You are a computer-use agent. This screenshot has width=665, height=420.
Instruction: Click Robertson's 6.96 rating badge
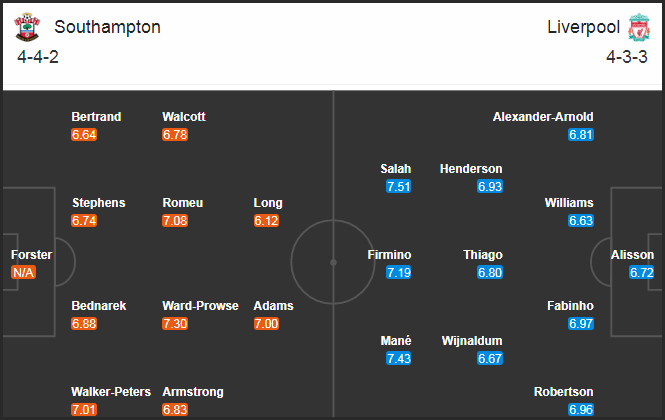pyautogui.click(x=581, y=409)
